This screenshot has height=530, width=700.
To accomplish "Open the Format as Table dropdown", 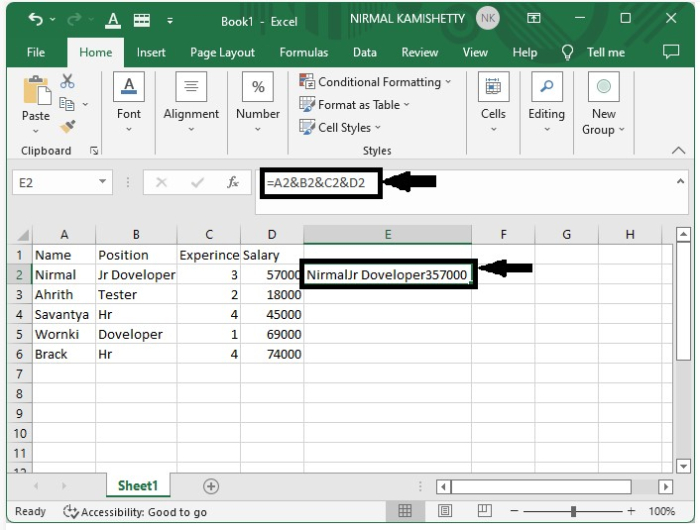I will click(355, 105).
